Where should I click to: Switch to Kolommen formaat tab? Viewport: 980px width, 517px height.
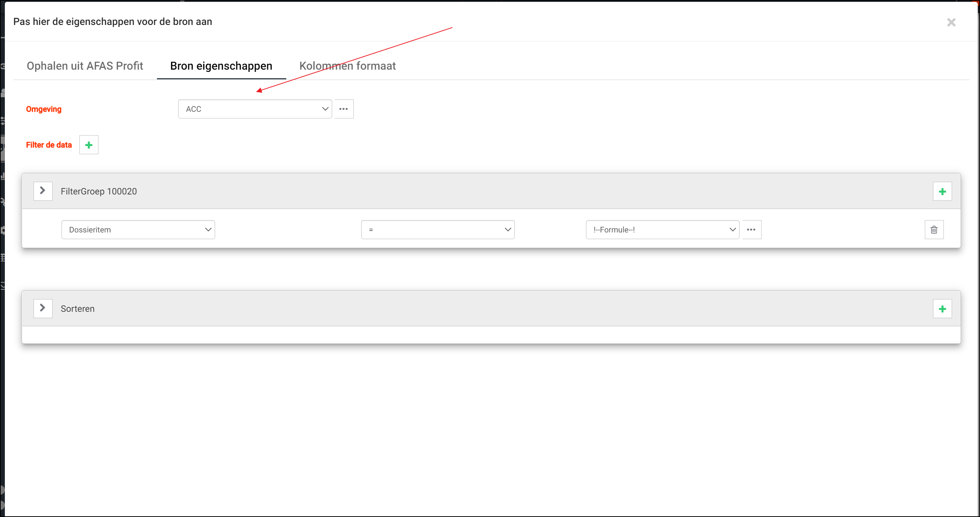347,66
